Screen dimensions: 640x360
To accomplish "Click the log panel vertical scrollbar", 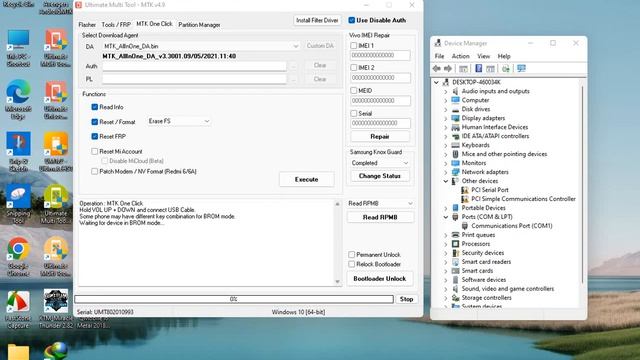I will 338,242.
